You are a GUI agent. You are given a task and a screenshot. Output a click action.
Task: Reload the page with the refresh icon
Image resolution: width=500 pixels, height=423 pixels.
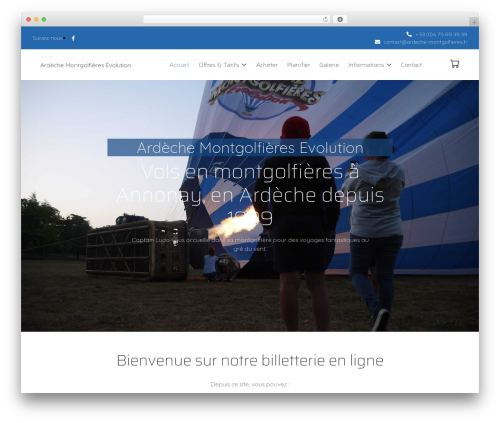[x=325, y=19]
